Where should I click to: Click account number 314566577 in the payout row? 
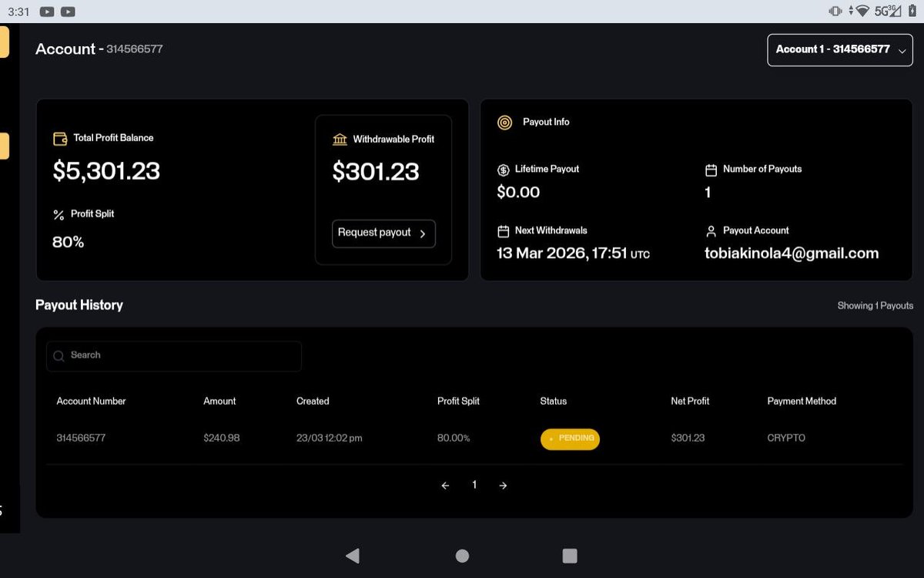[81, 439]
